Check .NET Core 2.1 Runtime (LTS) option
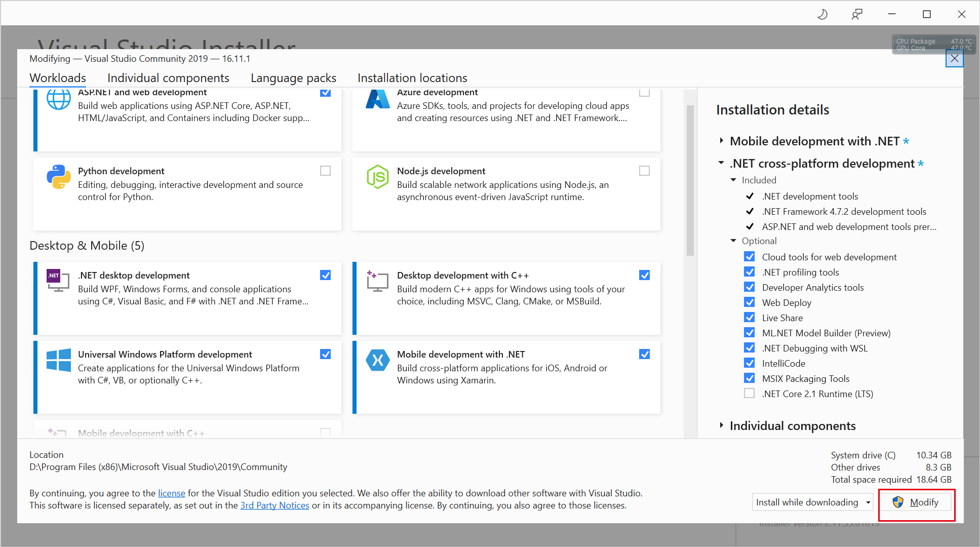980x547 pixels. coord(749,394)
